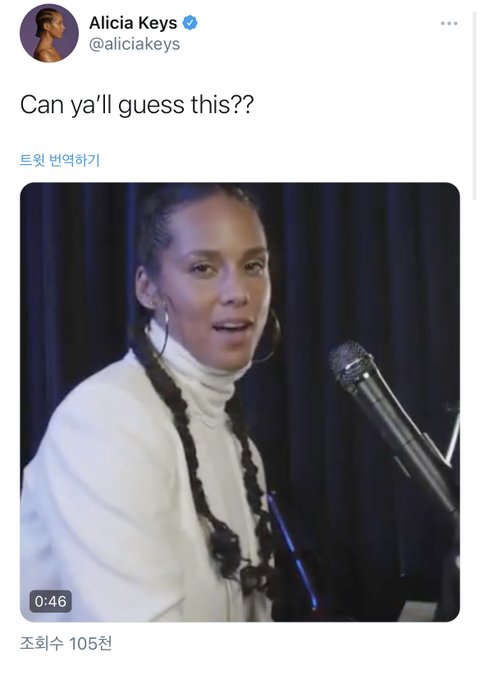The width and height of the screenshot is (480, 684).
Task: Click the number 105천 under the video
Action: [90, 643]
